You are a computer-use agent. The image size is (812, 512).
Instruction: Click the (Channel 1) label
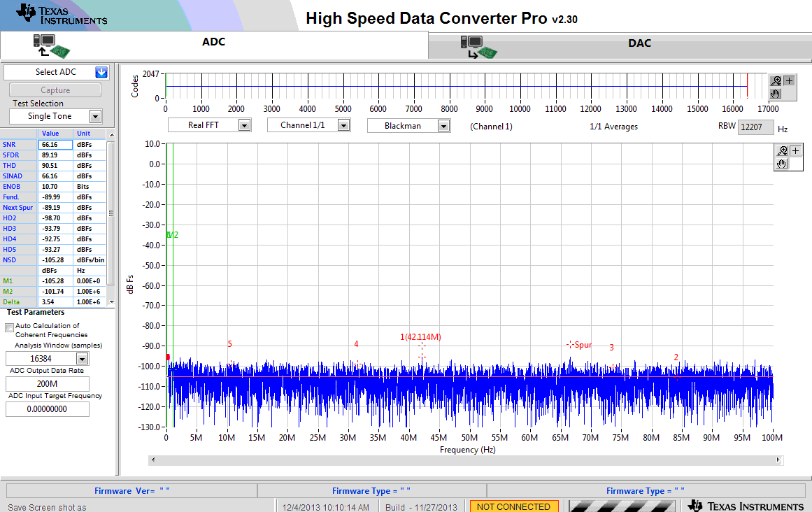click(491, 127)
